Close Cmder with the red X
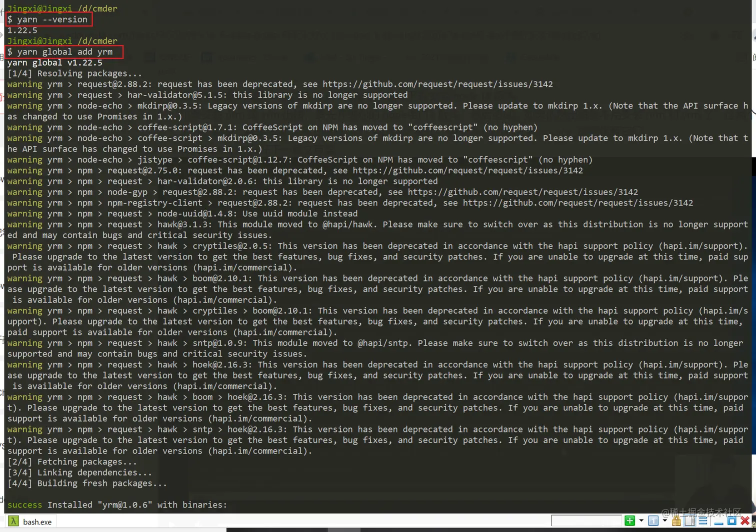The height and width of the screenshot is (532, 756). (x=744, y=520)
